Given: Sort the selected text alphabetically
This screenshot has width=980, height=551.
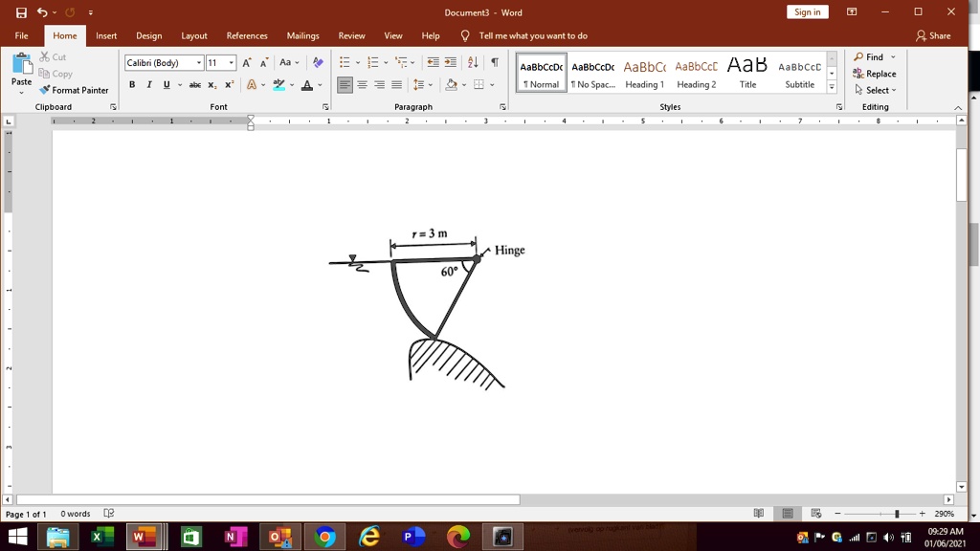Looking at the screenshot, I should (x=473, y=63).
